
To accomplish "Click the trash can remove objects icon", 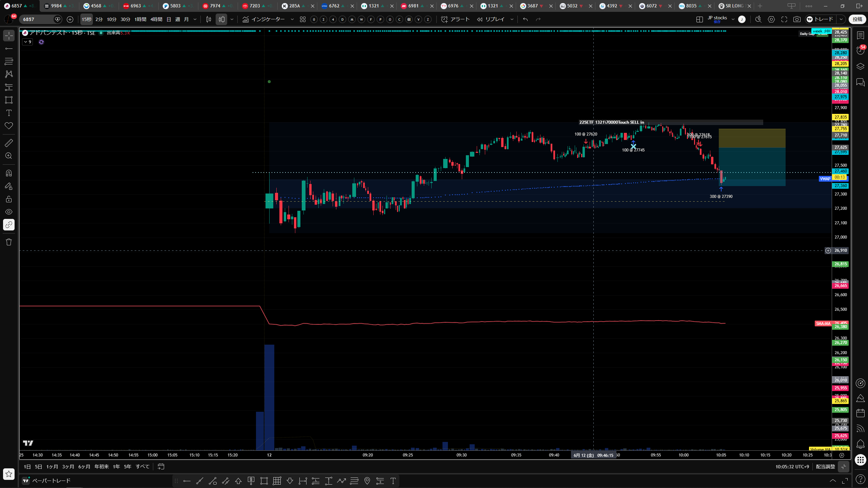I will click(9, 242).
